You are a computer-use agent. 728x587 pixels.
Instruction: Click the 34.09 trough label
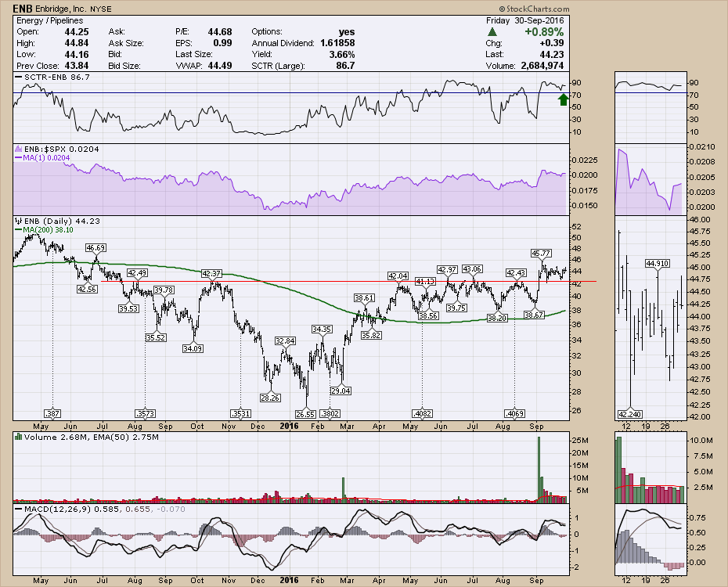[x=193, y=348]
